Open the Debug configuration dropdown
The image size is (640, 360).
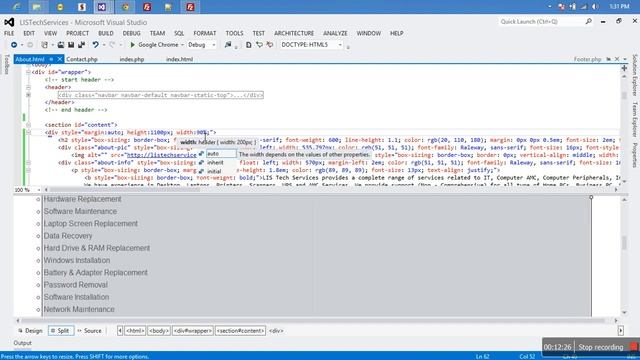(x=213, y=45)
